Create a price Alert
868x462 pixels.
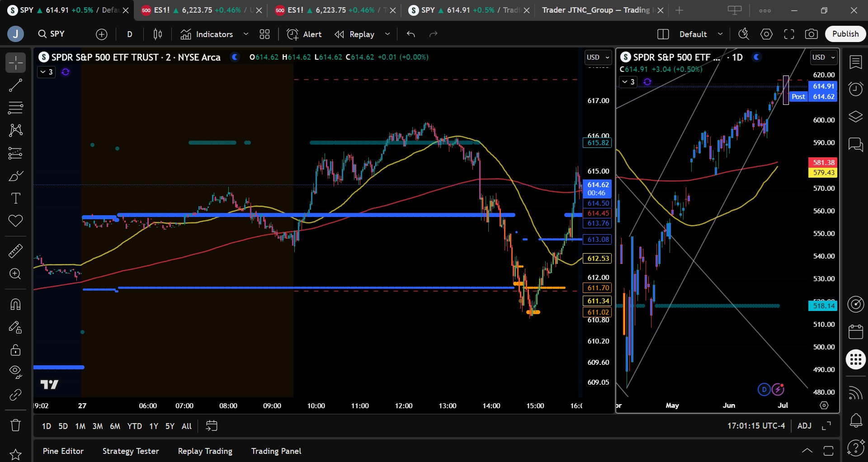[x=305, y=34]
